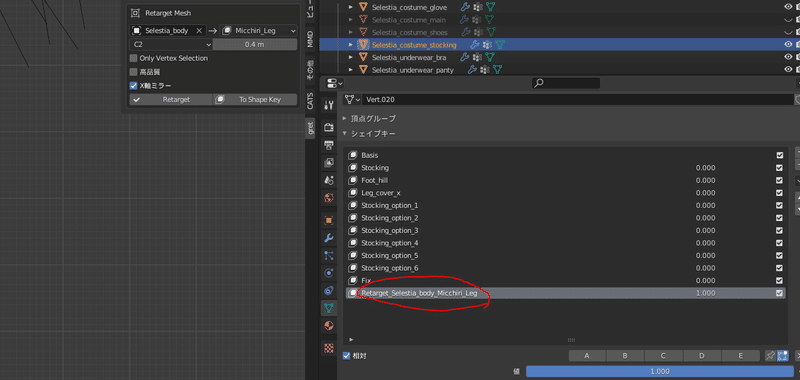Open the Texture properties checker tab
The height and width of the screenshot is (380, 800).
pos(329,348)
